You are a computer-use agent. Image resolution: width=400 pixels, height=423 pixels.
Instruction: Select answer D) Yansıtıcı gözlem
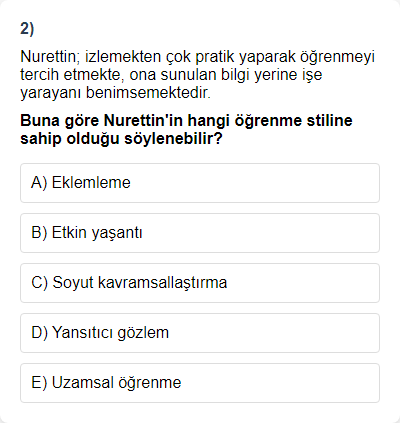200,333
